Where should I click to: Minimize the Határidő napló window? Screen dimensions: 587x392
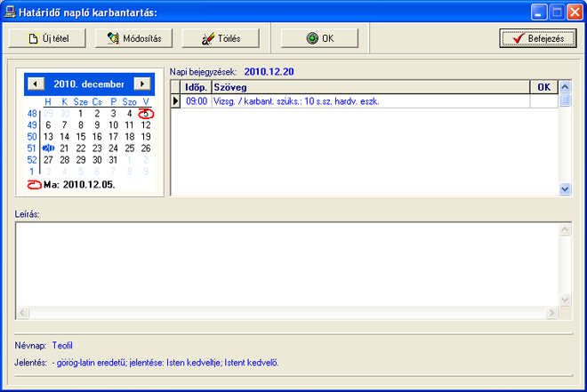(x=539, y=12)
